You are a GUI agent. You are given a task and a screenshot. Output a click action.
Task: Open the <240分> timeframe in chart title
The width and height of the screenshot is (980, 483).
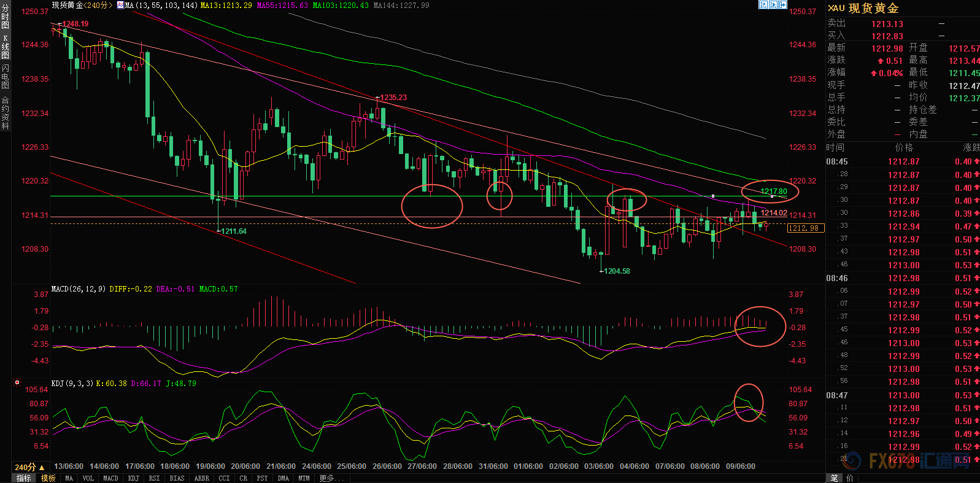pos(98,5)
